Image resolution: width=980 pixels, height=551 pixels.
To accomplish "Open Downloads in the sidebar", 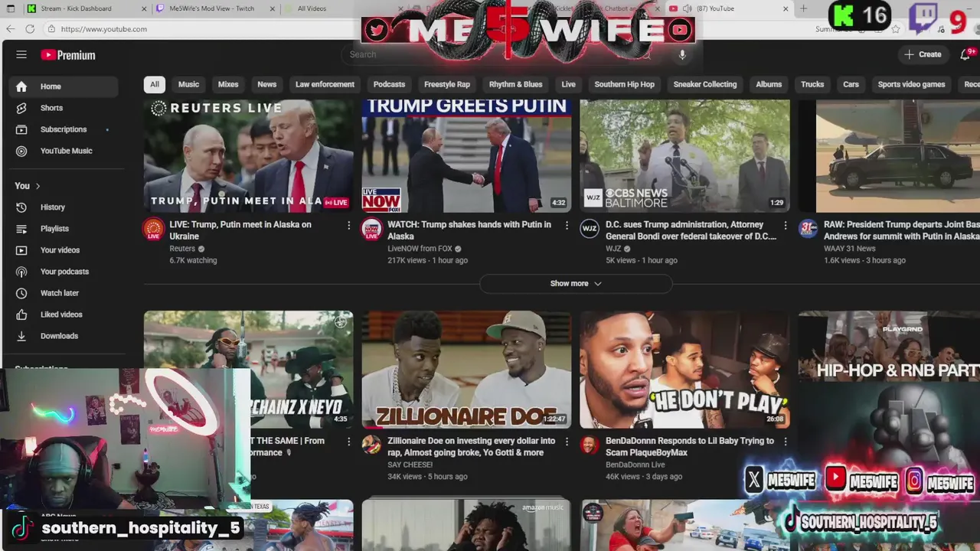I will (x=64, y=336).
